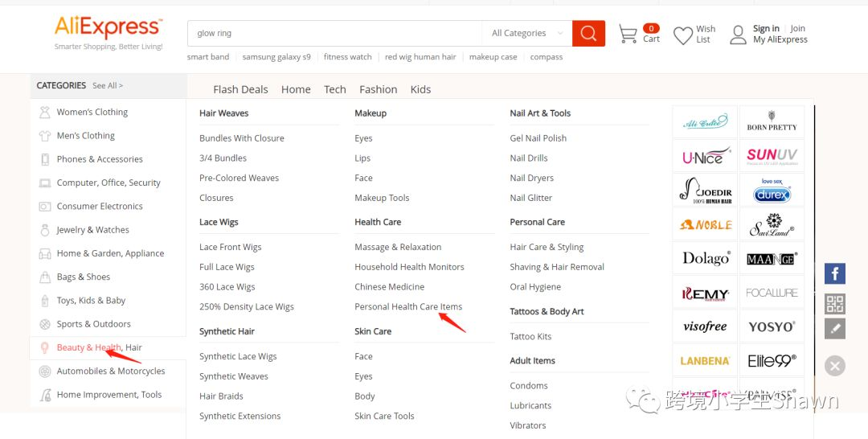The width and height of the screenshot is (868, 439).
Task: Open Gel Nail Polish link
Action: [538, 138]
